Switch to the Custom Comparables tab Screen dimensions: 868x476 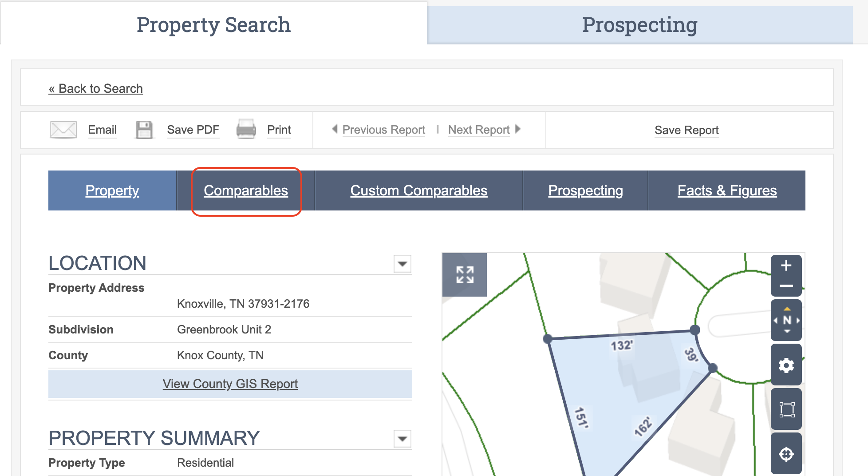418,190
